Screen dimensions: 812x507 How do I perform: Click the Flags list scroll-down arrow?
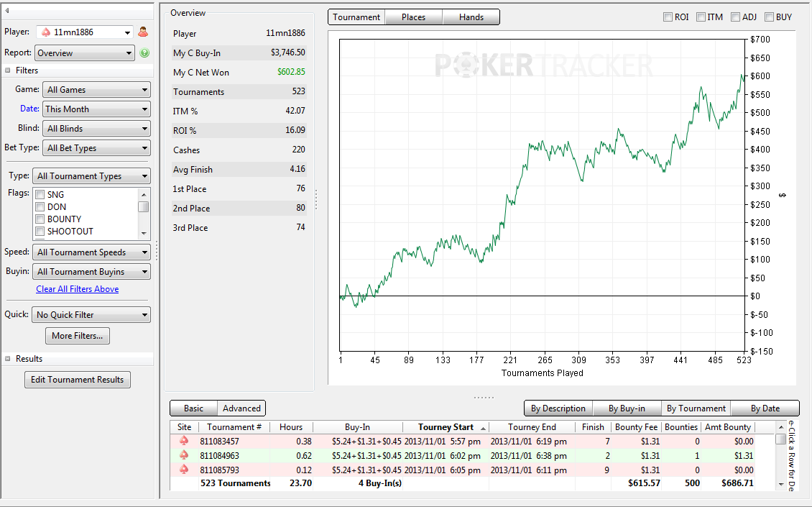click(x=144, y=234)
